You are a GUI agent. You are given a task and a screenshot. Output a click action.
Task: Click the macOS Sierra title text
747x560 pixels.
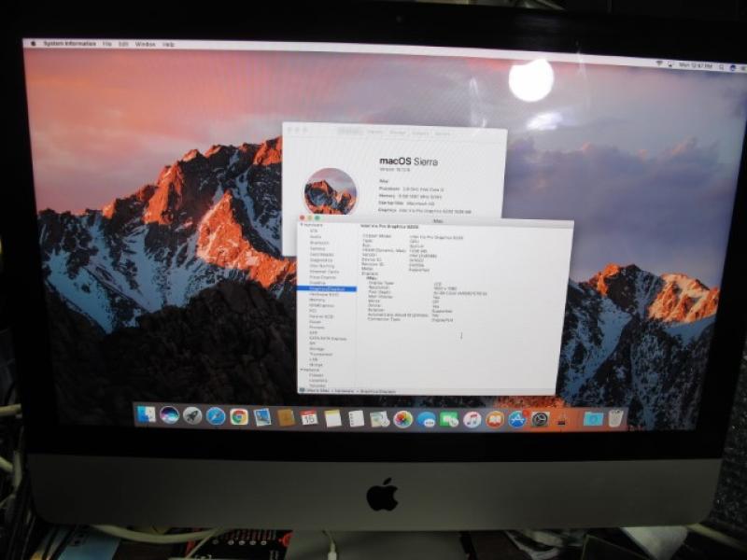click(x=408, y=161)
